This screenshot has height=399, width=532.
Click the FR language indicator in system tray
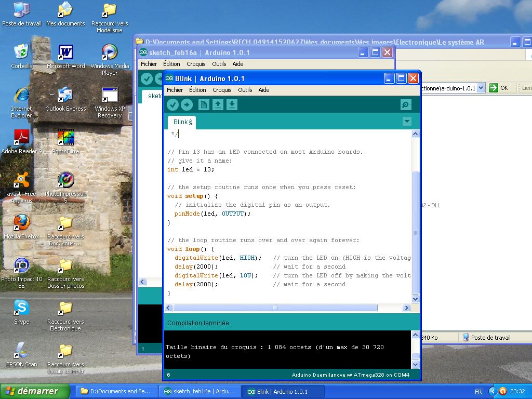click(x=478, y=392)
